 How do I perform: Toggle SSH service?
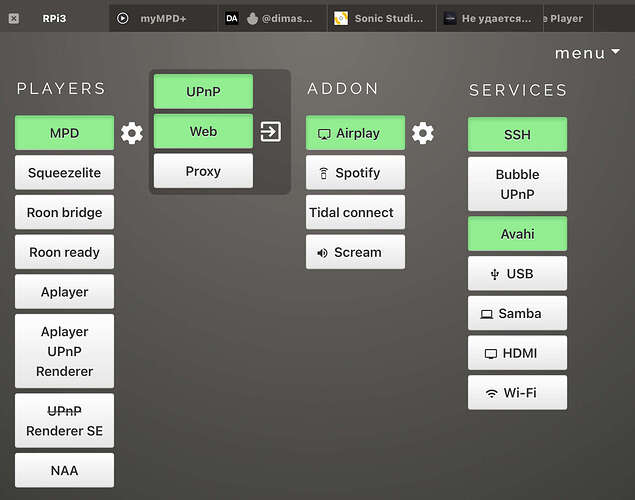coord(518,134)
